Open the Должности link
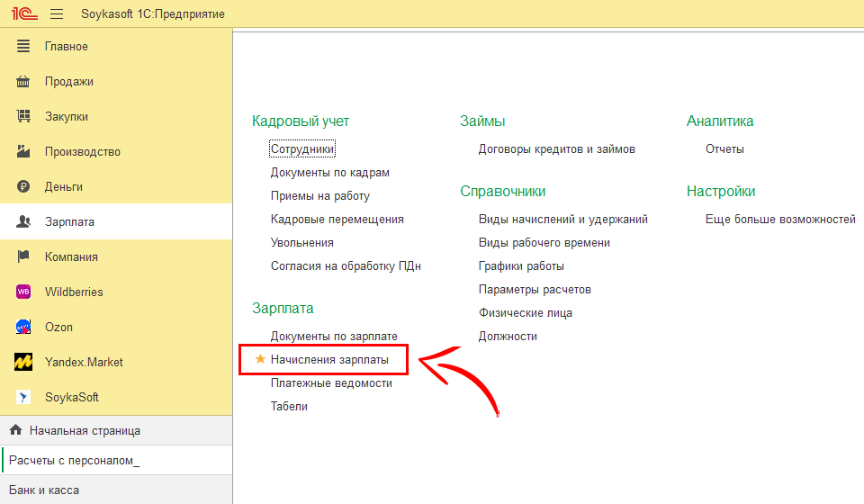 (x=508, y=336)
